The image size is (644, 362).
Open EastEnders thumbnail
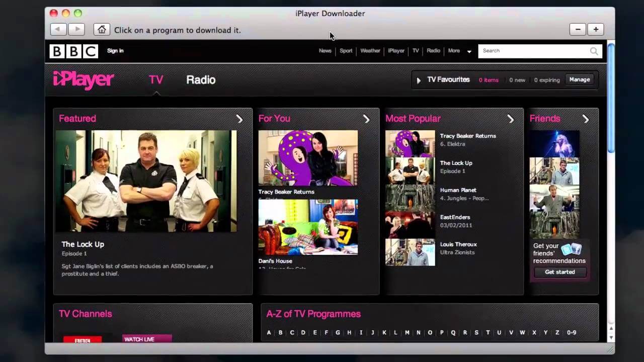click(x=410, y=225)
